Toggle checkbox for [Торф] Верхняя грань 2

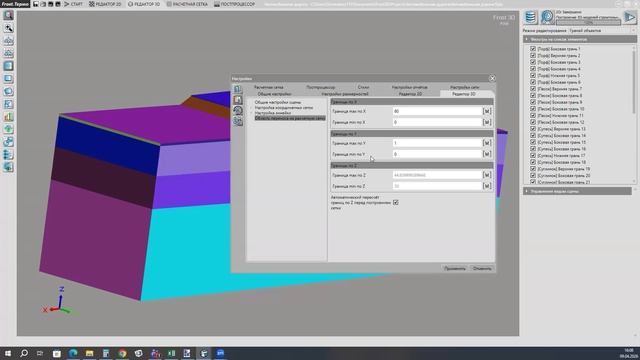[x=533, y=55]
